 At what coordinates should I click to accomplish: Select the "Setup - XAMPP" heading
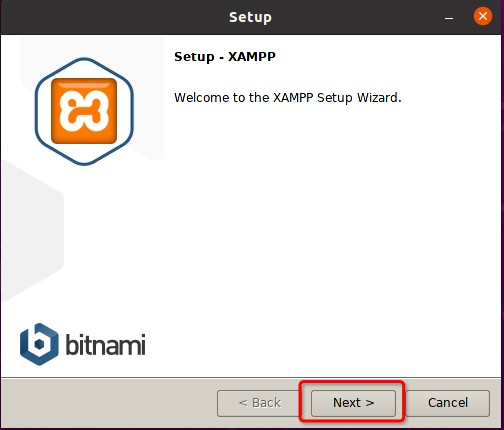pyautogui.click(x=225, y=56)
